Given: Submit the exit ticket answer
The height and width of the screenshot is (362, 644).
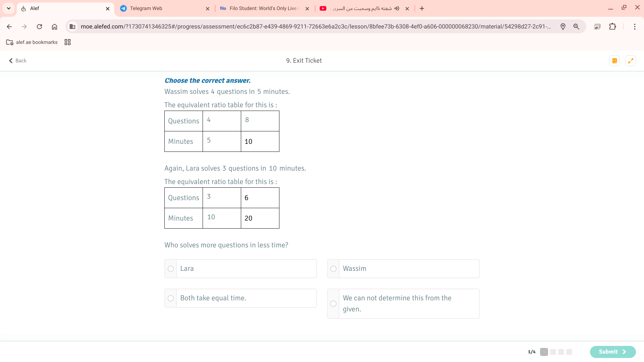Looking at the screenshot, I should tap(612, 352).
